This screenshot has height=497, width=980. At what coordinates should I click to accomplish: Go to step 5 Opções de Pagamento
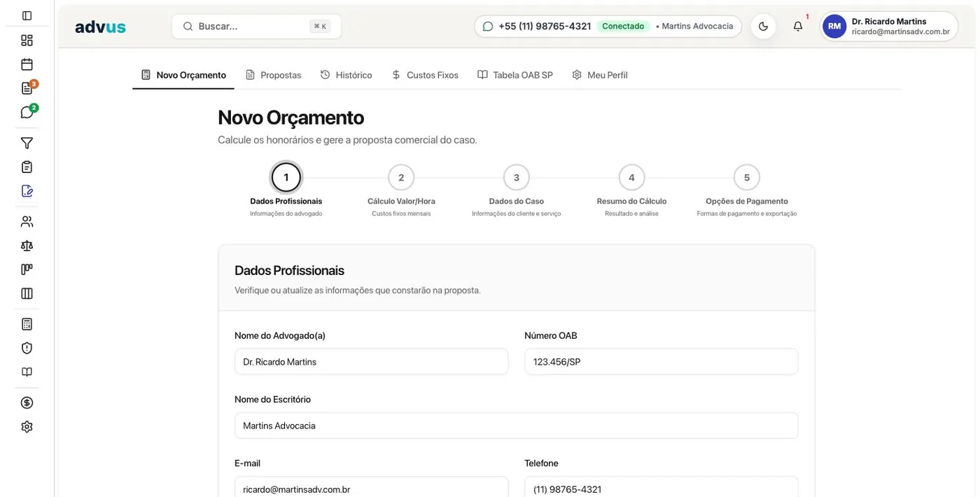[x=747, y=178]
